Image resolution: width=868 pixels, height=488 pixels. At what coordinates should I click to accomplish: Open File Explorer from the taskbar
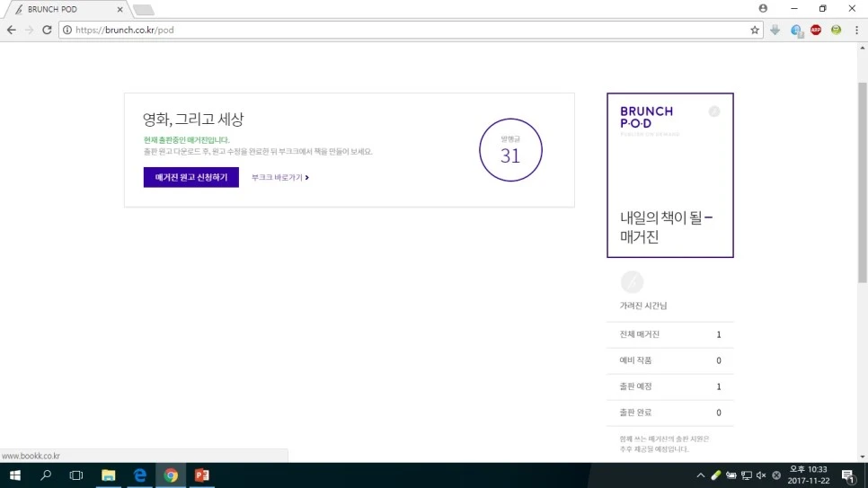coord(108,475)
